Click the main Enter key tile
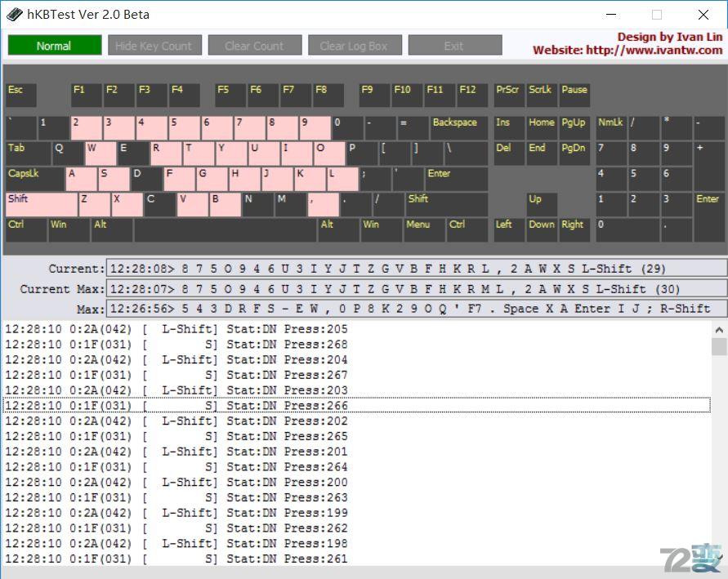Image resolution: width=728 pixels, height=579 pixels. pyautogui.click(x=457, y=179)
